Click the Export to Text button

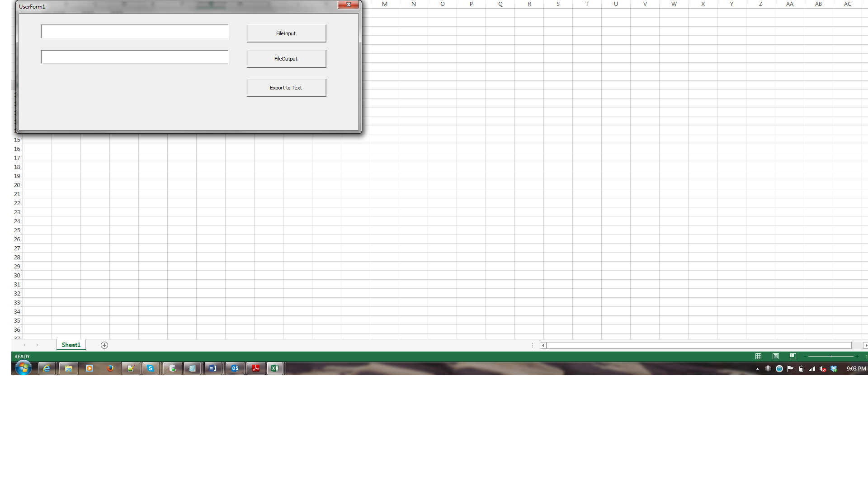[x=286, y=88]
